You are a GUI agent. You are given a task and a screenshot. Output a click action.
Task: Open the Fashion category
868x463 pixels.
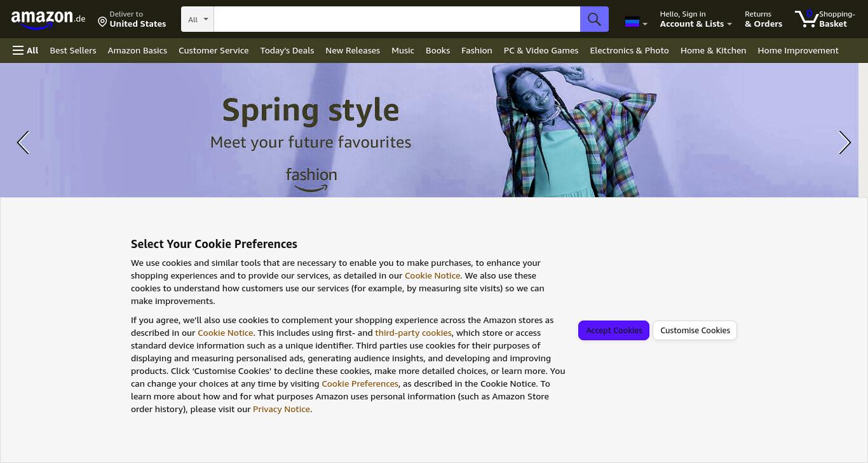point(477,50)
